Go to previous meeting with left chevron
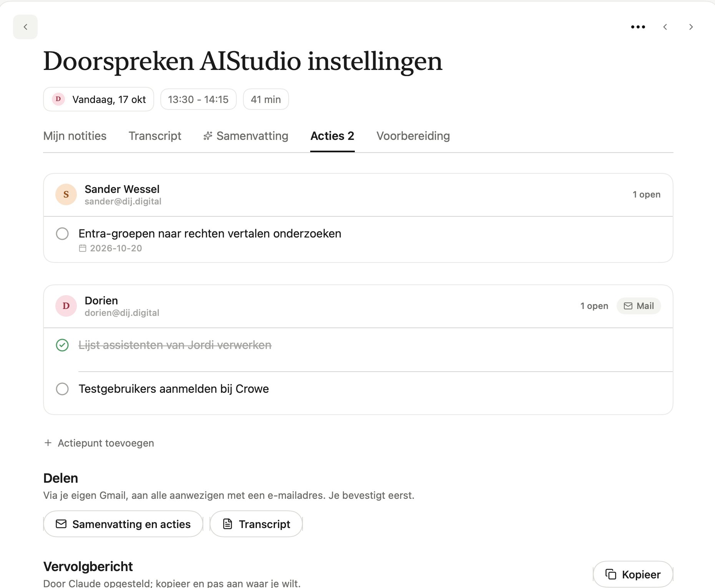This screenshot has height=588, width=715. [665, 27]
